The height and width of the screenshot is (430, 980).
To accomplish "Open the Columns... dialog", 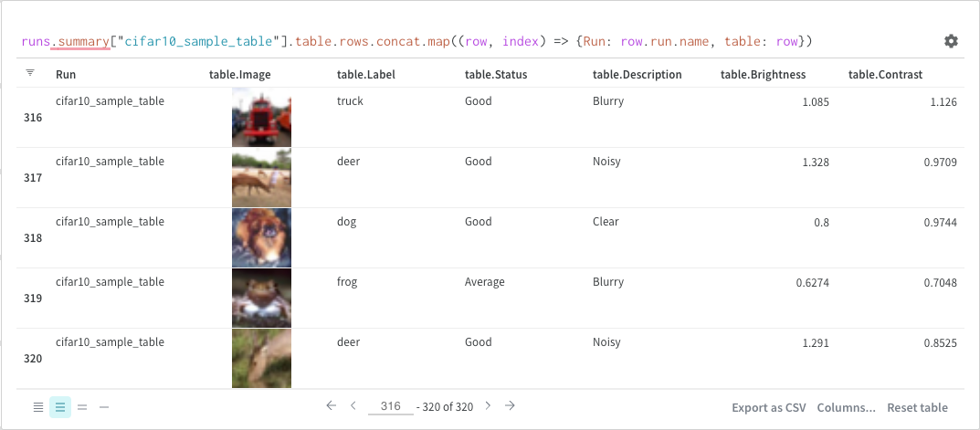I will pyautogui.click(x=846, y=407).
